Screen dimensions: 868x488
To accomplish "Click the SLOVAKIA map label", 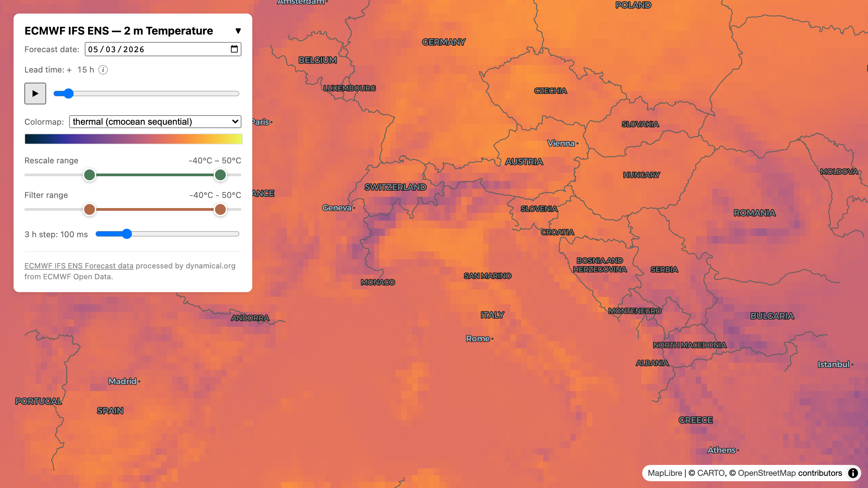I will (x=640, y=124).
